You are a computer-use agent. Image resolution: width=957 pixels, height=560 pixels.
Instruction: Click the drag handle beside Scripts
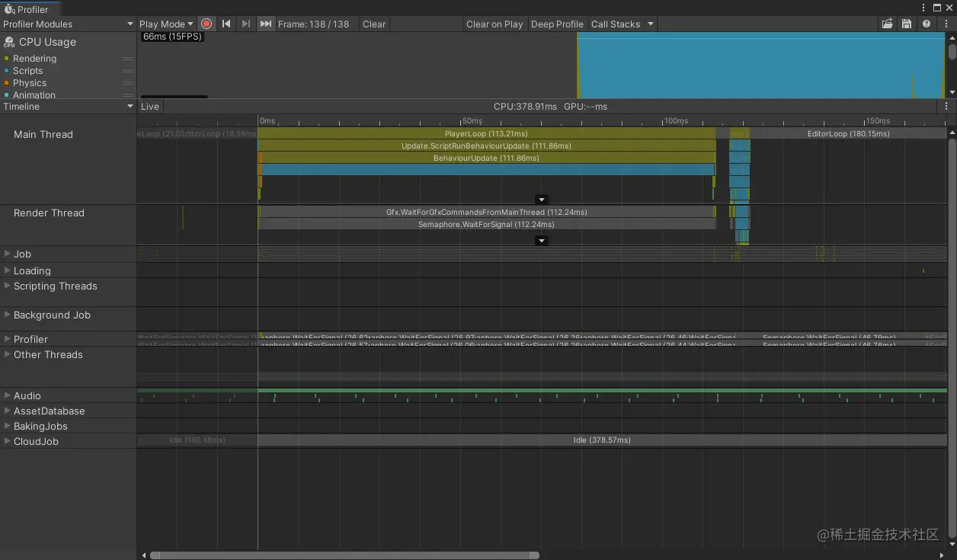[x=128, y=71]
